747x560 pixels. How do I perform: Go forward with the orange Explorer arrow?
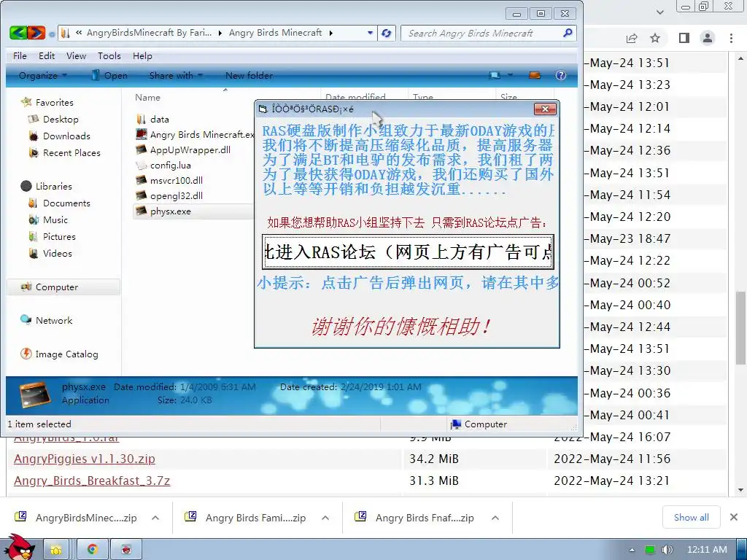pyautogui.click(x=36, y=33)
